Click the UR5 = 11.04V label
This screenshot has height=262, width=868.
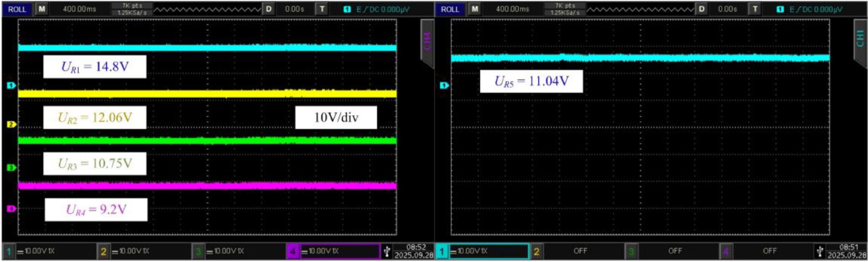coord(532,81)
